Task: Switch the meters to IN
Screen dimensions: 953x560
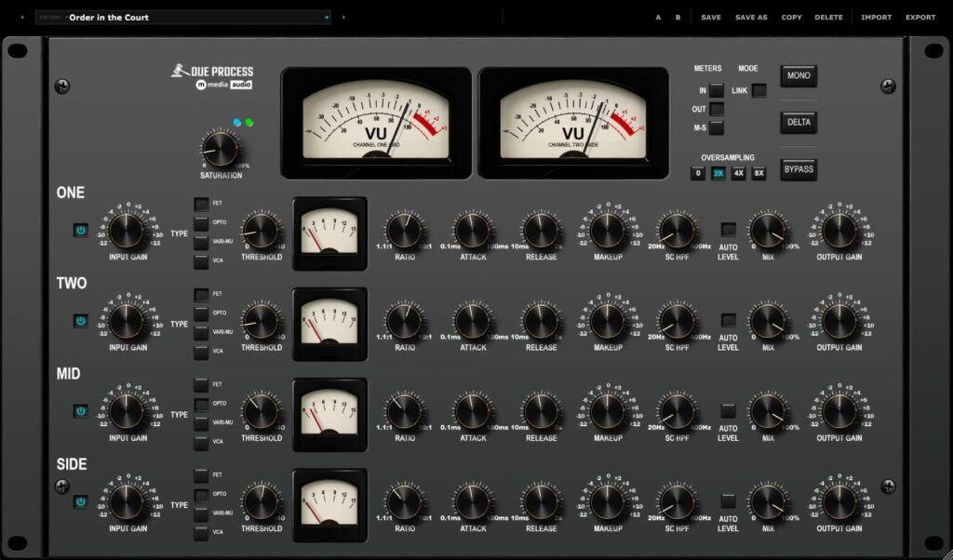Action: [x=717, y=90]
